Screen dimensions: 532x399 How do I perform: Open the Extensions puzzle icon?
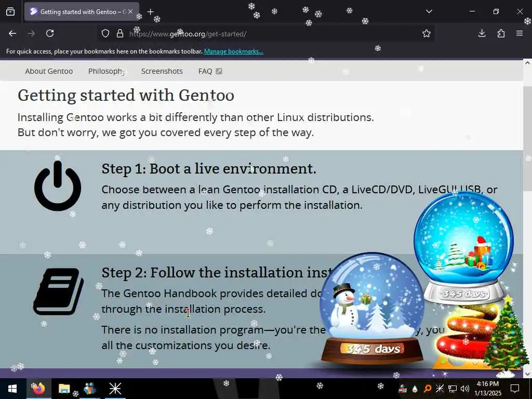[x=501, y=33]
